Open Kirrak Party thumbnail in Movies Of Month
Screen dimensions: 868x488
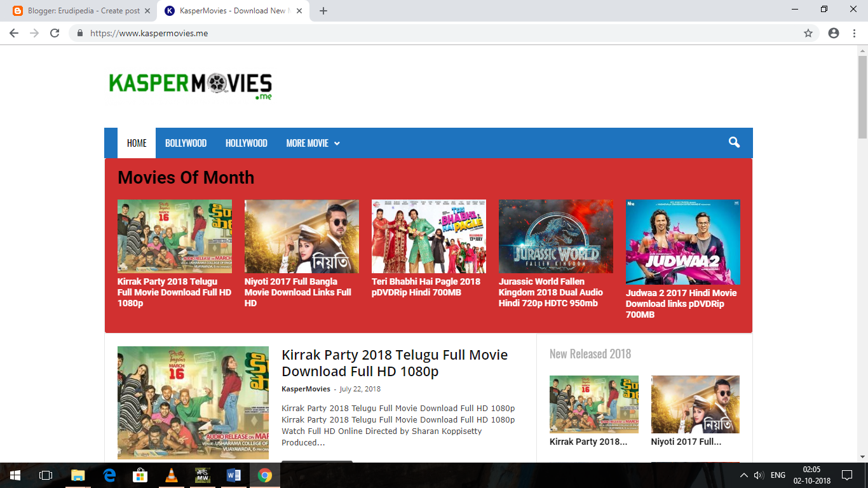point(175,236)
